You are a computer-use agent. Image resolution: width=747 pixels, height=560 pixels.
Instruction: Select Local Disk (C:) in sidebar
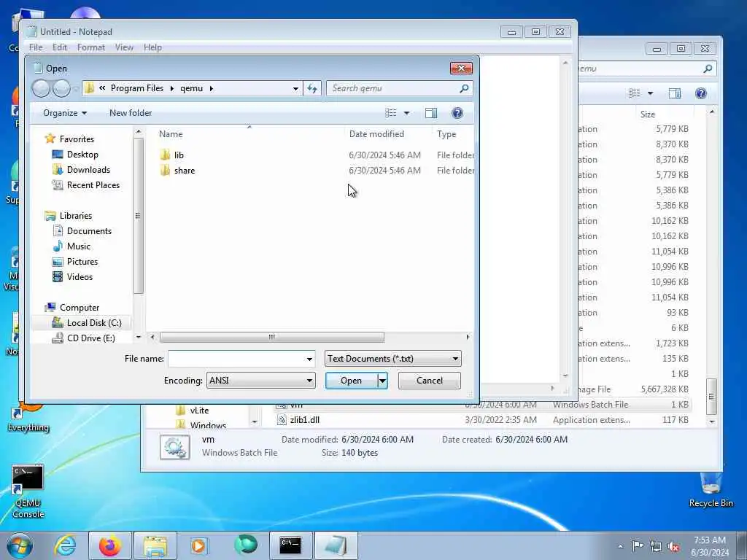pyautogui.click(x=94, y=323)
